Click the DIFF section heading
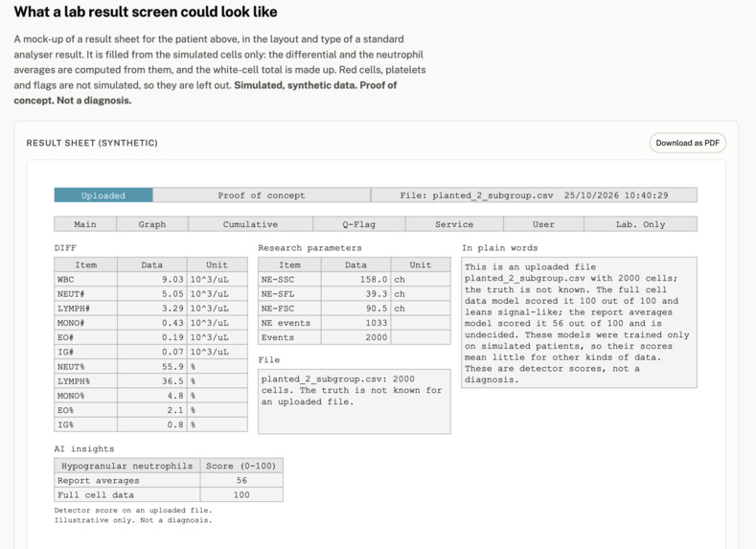The height and width of the screenshot is (549, 756). (65, 248)
